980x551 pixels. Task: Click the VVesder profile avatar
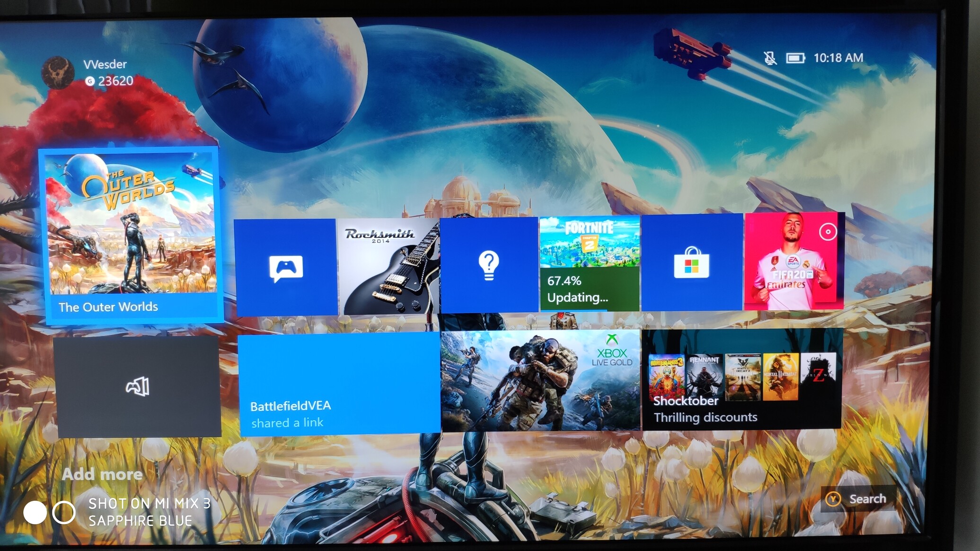coord(58,72)
